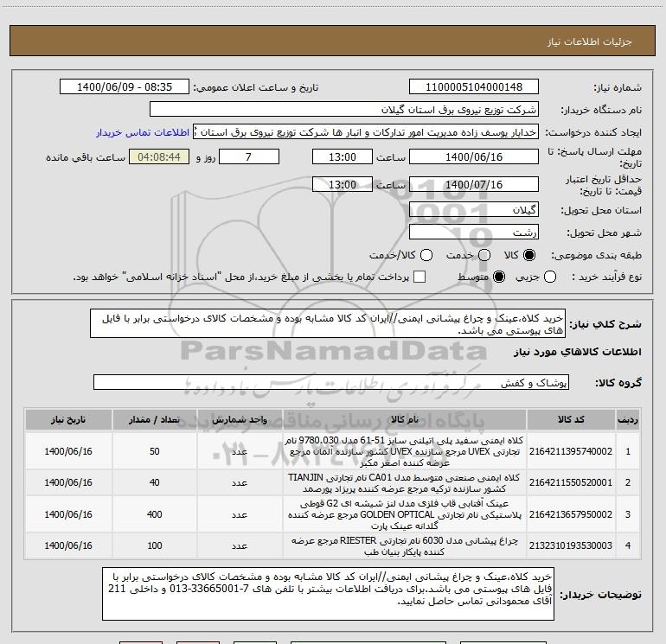The height and width of the screenshot is (644, 666).
Task: Click the general need description box
Action: 328,323
